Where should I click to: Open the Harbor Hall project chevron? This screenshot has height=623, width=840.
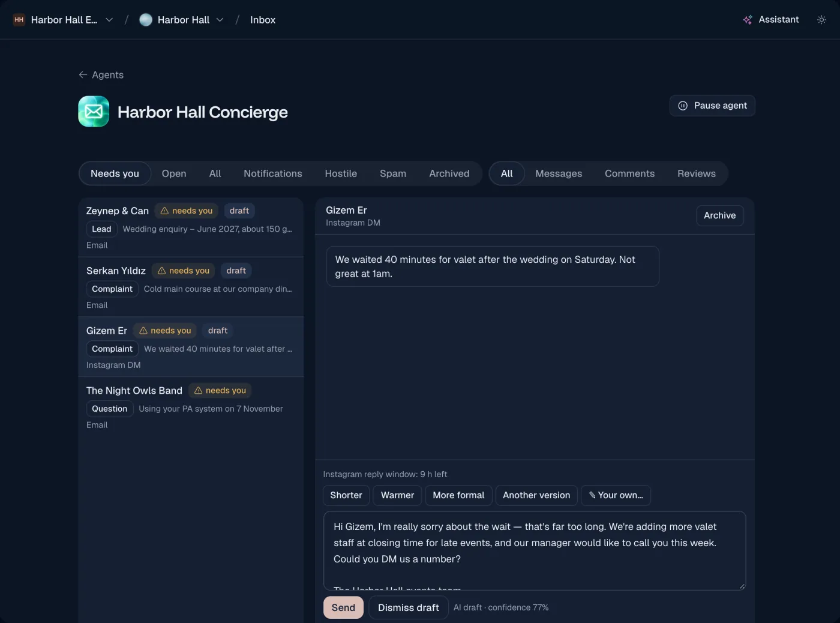click(220, 20)
